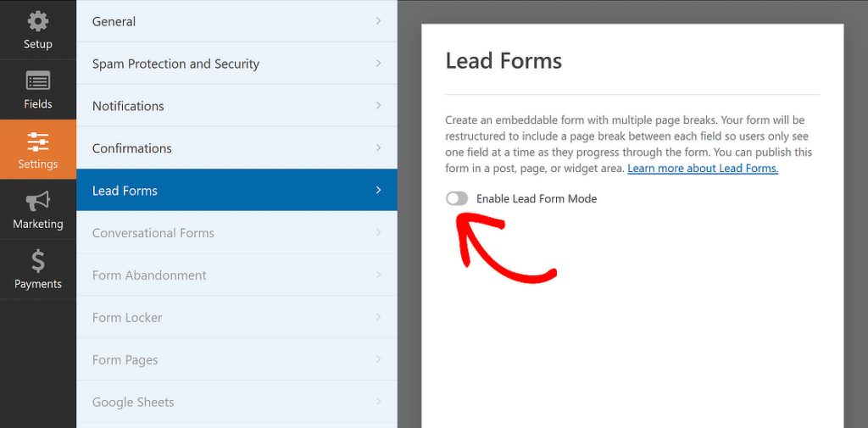Expand the General row chevron arrow
Viewport: 868px width, 428px height.
378,21
